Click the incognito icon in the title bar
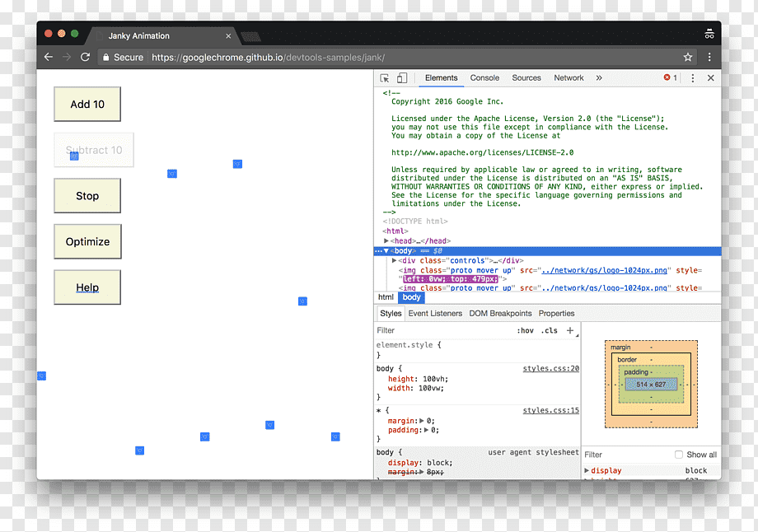Image resolution: width=758 pixels, height=532 pixels. pyautogui.click(x=709, y=35)
